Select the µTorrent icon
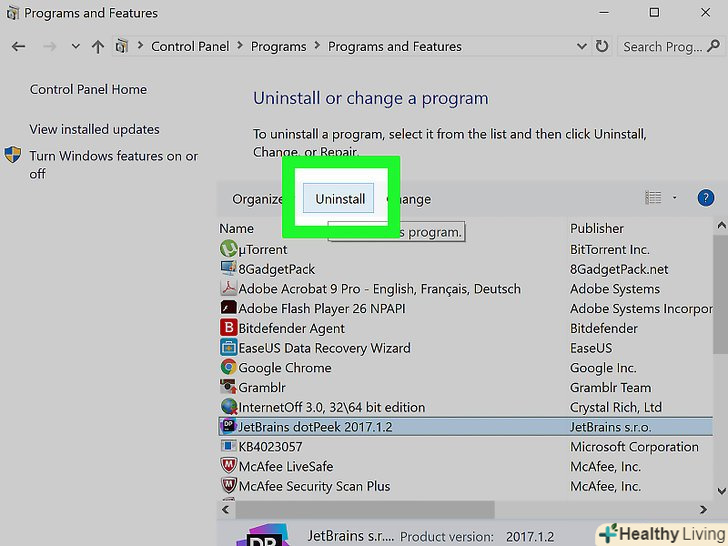Screen dimensions: 728x546 coord(228,248)
